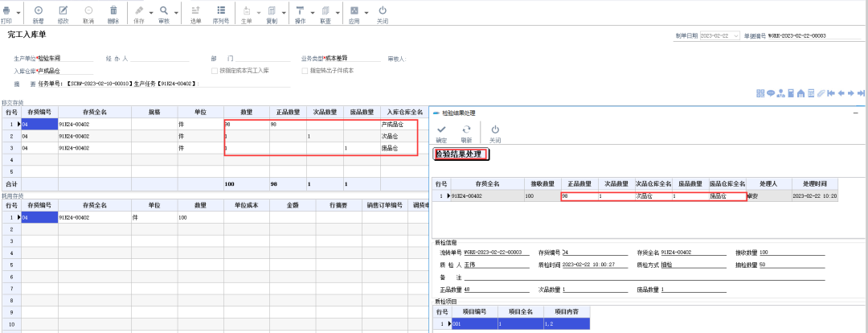The width and height of the screenshot is (868, 333).
Task: Click the warehouse house icon
Action: tap(800, 93)
